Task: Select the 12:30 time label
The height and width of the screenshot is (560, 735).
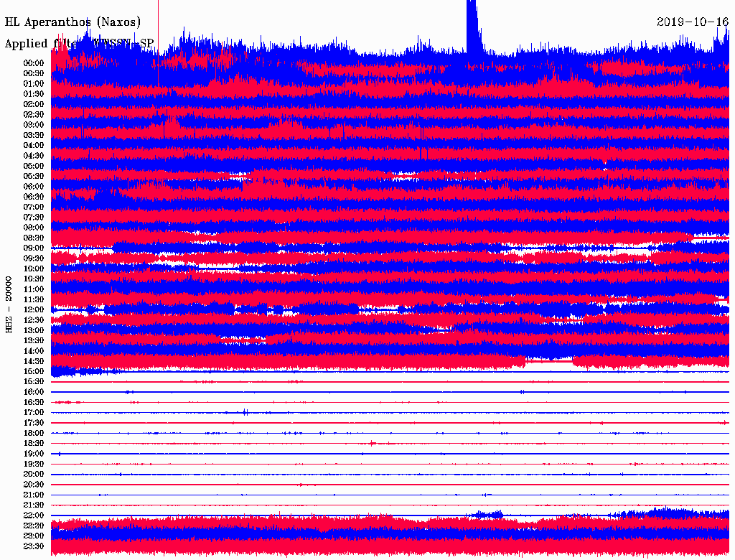Action: [x=34, y=320]
